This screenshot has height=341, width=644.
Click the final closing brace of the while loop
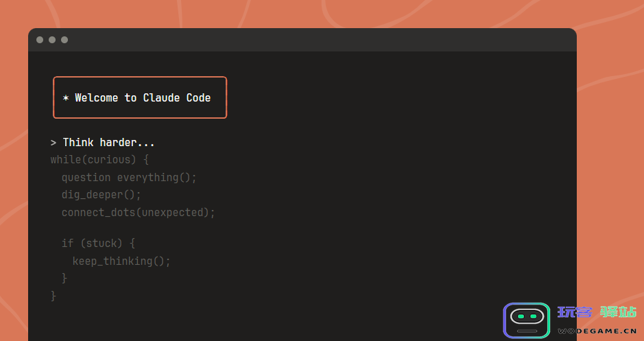(x=53, y=296)
